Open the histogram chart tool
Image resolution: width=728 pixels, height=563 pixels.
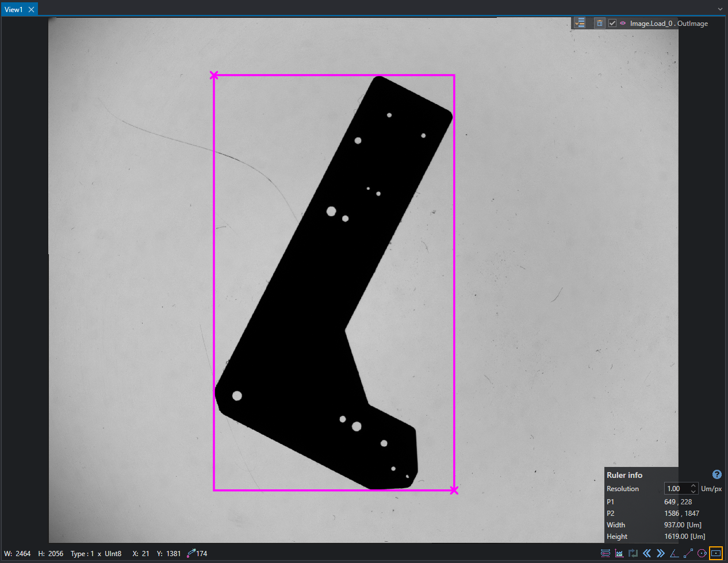coord(619,553)
